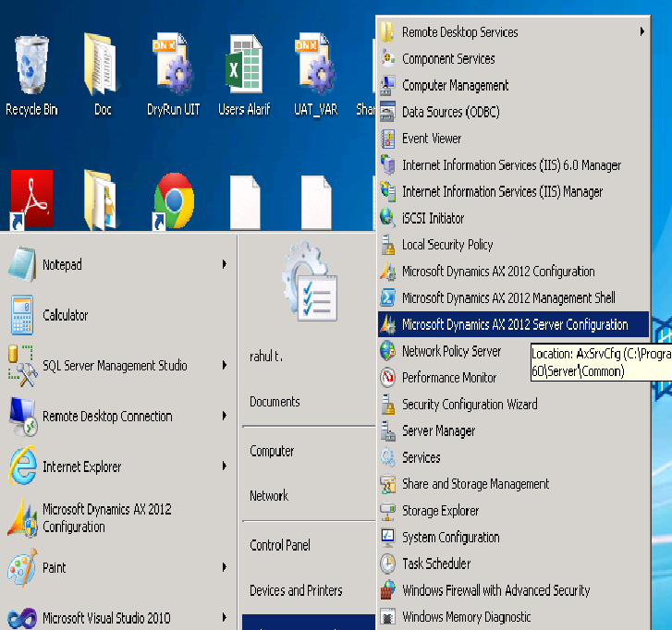Click the Network Policy Server icon
This screenshot has width=672, height=630.
click(388, 351)
